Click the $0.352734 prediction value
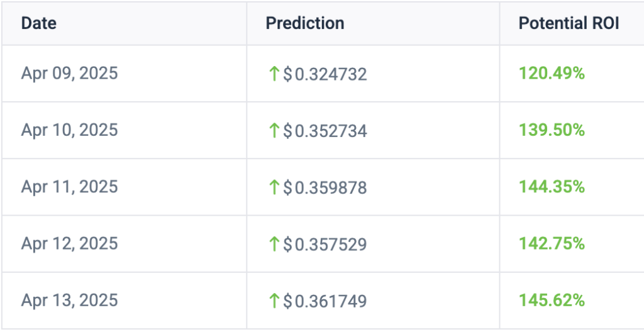This screenshot has width=644, height=332. pyautogui.click(x=325, y=131)
